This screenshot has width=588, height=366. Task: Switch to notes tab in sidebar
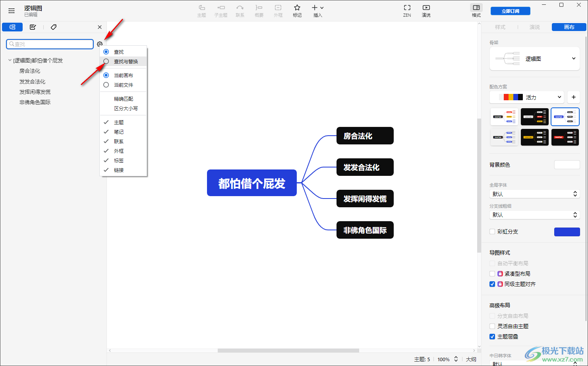(33, 27)
